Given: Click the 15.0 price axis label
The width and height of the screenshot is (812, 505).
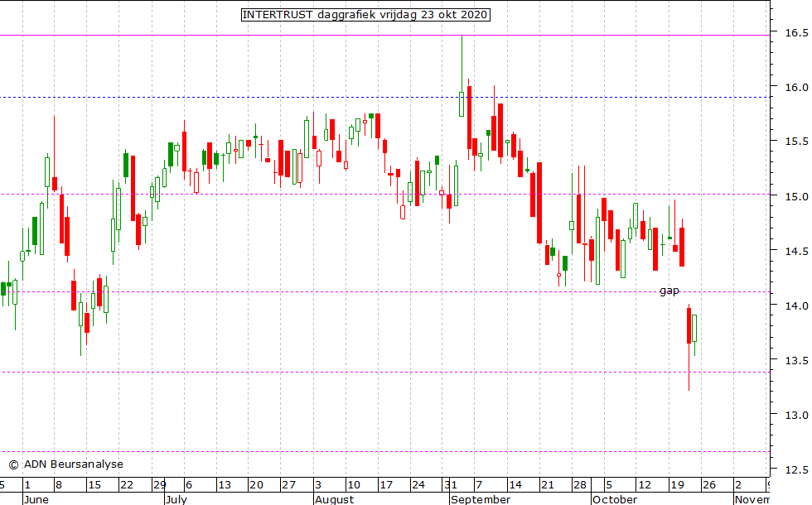Looking at the screenshot, I should pyautogui.click(x=796, y=197).
